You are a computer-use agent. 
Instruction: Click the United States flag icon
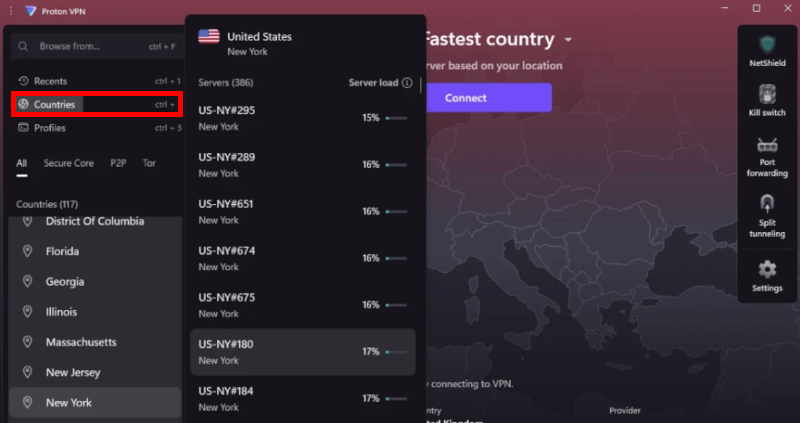pyautogui.click(x=209, y=37)
